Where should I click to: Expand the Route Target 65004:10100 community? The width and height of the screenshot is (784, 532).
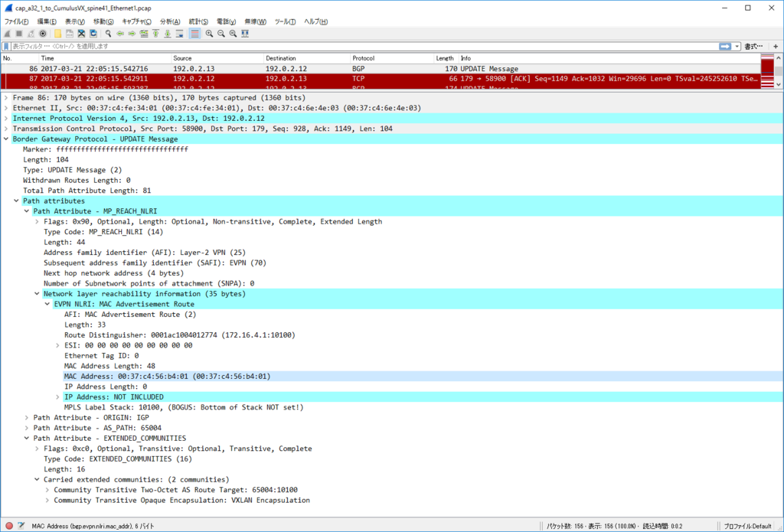click(47, 490)
